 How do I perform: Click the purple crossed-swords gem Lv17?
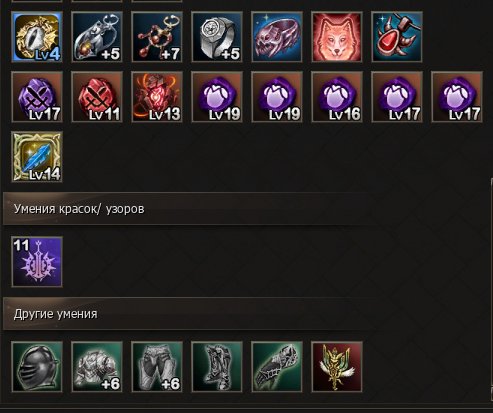tap(37, 97)
